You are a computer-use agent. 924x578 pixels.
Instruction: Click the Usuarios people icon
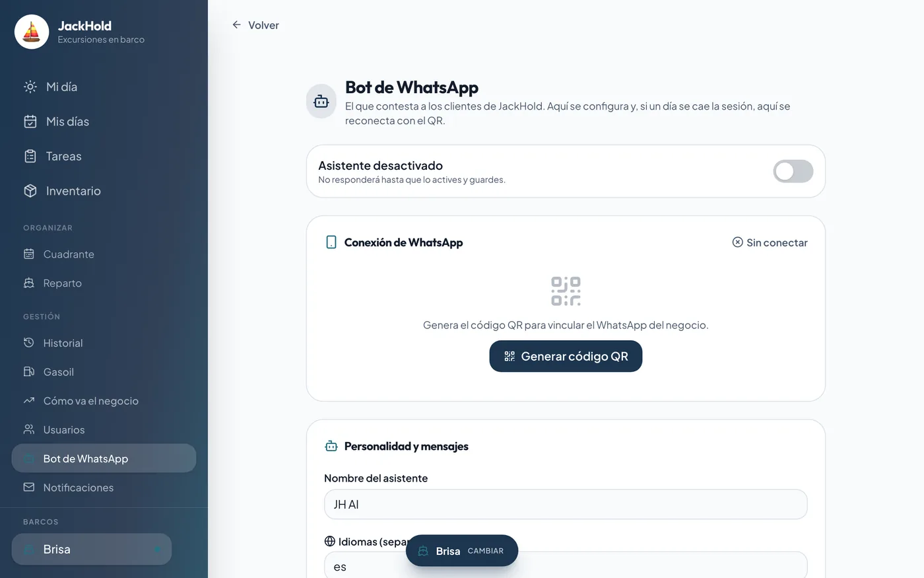tap(29, 429)
